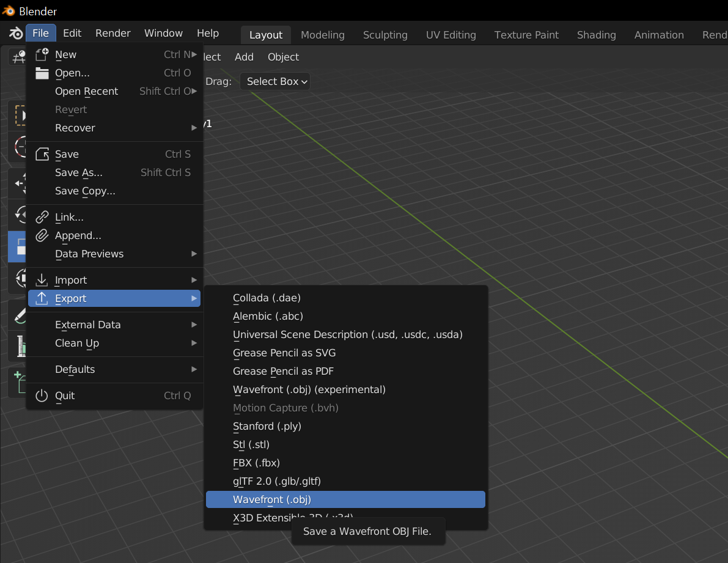
Task: Click the File menu
Action: point(41,34)
